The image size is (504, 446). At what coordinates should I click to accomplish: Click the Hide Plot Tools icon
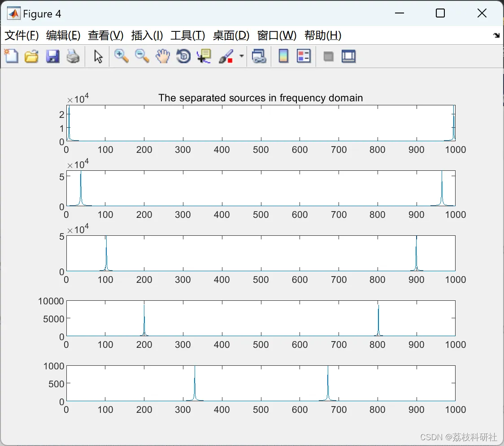(x=328, y=57)
